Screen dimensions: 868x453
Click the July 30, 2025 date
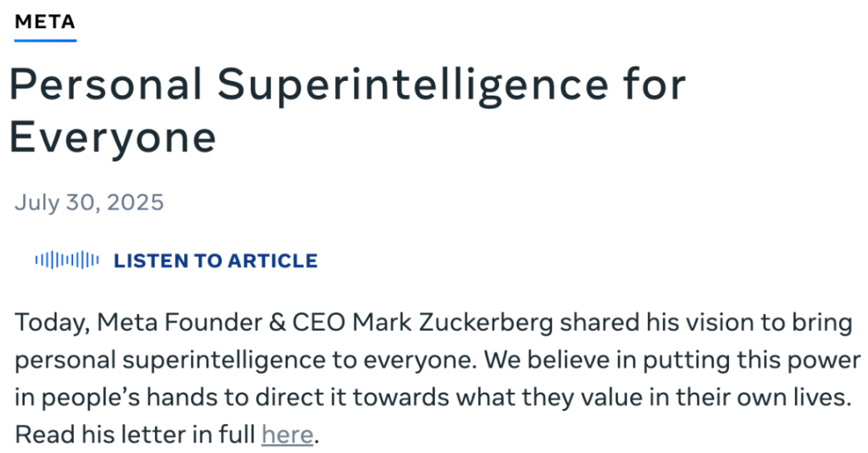89,202
